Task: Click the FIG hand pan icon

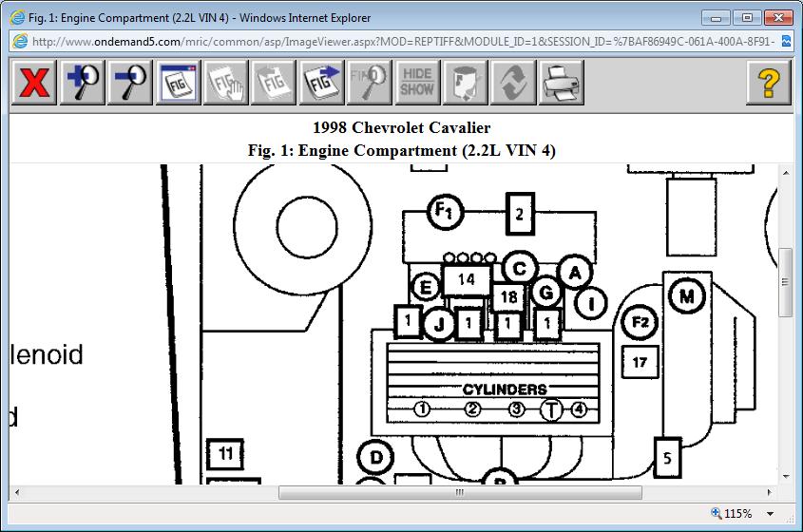Action: coord(226,83)
